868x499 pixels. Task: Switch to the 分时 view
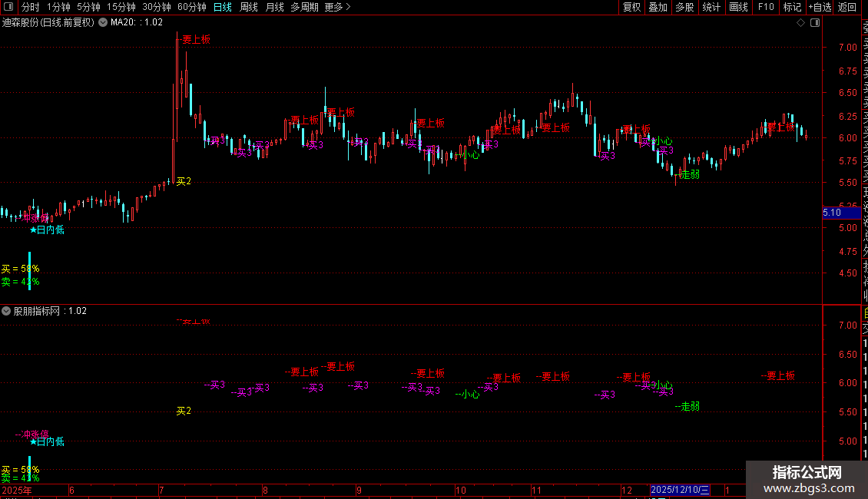tap(31, 7)
